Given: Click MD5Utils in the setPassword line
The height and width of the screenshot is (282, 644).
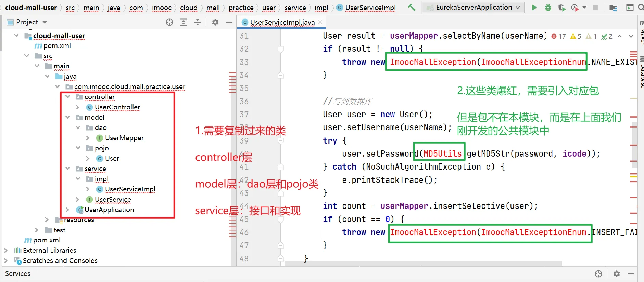Looking at the screenshot, I should tap(442, 154).
